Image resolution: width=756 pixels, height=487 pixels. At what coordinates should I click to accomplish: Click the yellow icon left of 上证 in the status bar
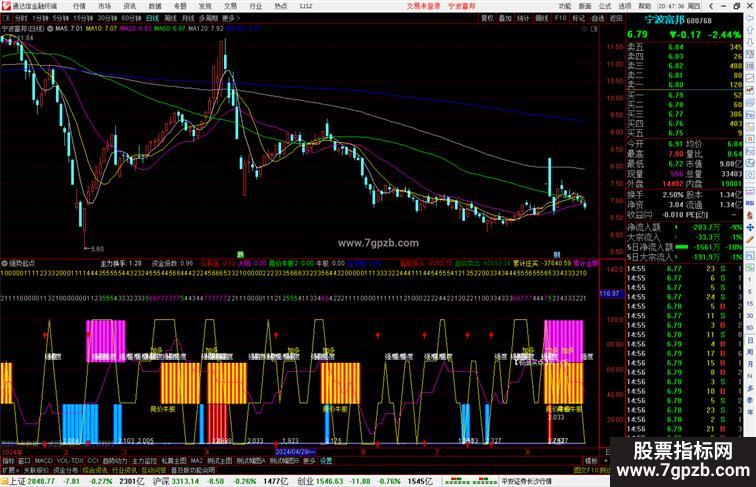[4, 481]
